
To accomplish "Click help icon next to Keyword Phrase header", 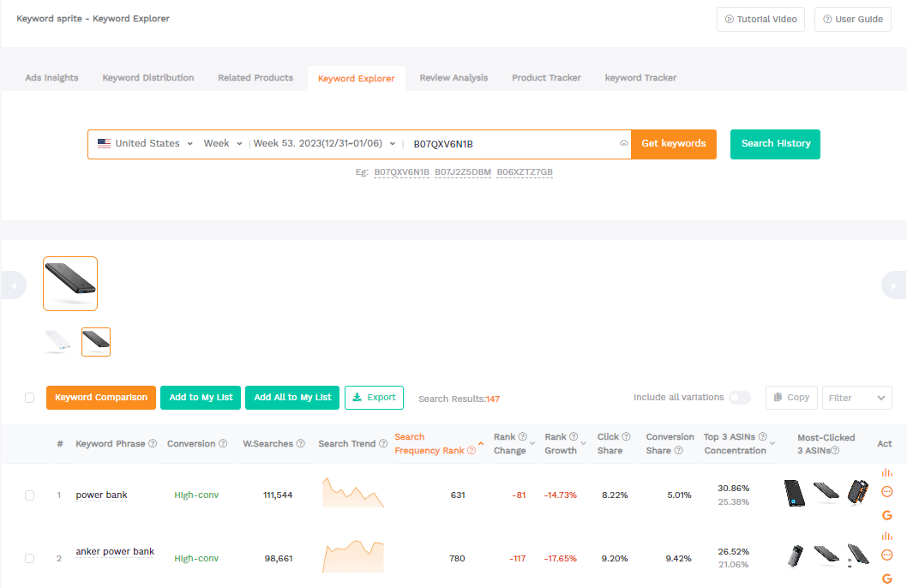I will pyautogui.click(x=153, y=444).
